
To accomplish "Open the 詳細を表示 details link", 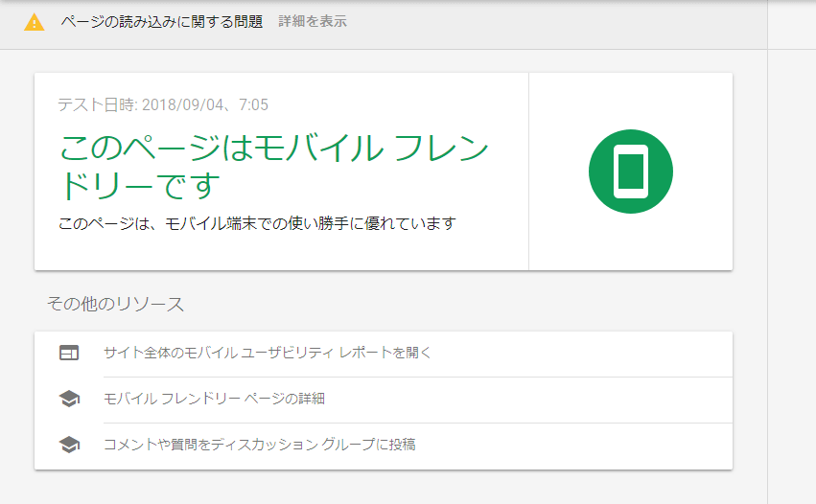I will point(313,21).
